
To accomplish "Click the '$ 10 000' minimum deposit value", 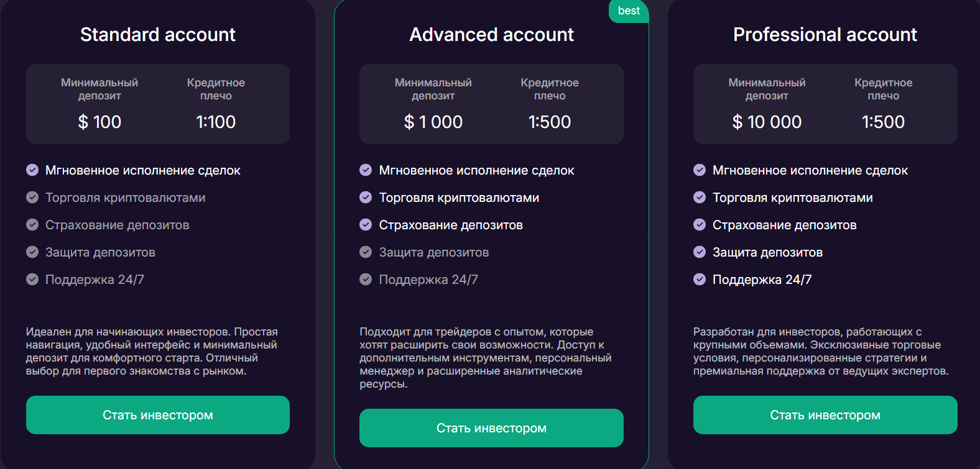I will 767,122.
